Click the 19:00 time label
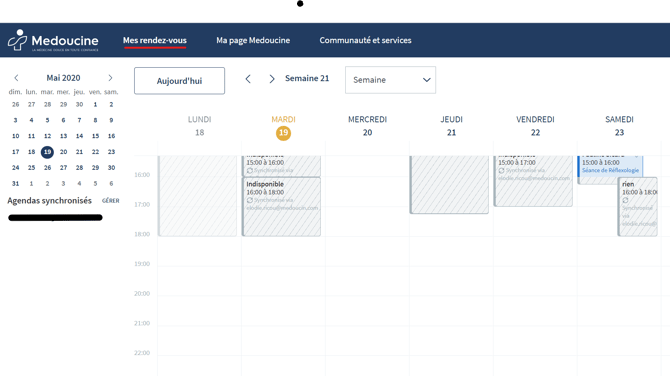The height and width of the screenshot is (376, 670). [142, 264]
